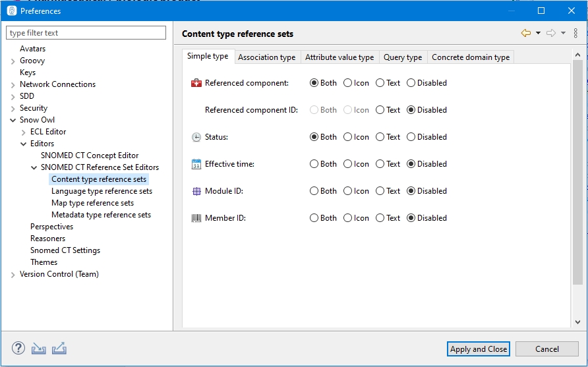Click the Referenced component briefcase icon
The width and height of the screenshot is (588, 367).
tap(196, 83)
